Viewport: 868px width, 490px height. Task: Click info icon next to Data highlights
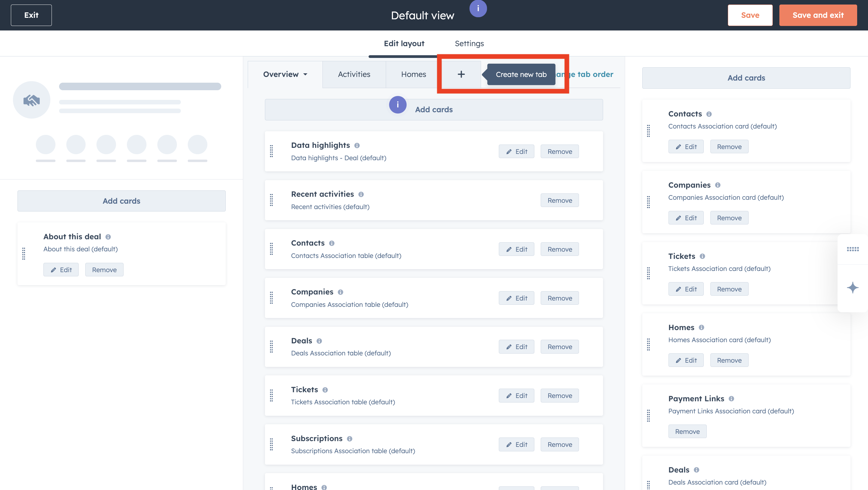(357, 145)
